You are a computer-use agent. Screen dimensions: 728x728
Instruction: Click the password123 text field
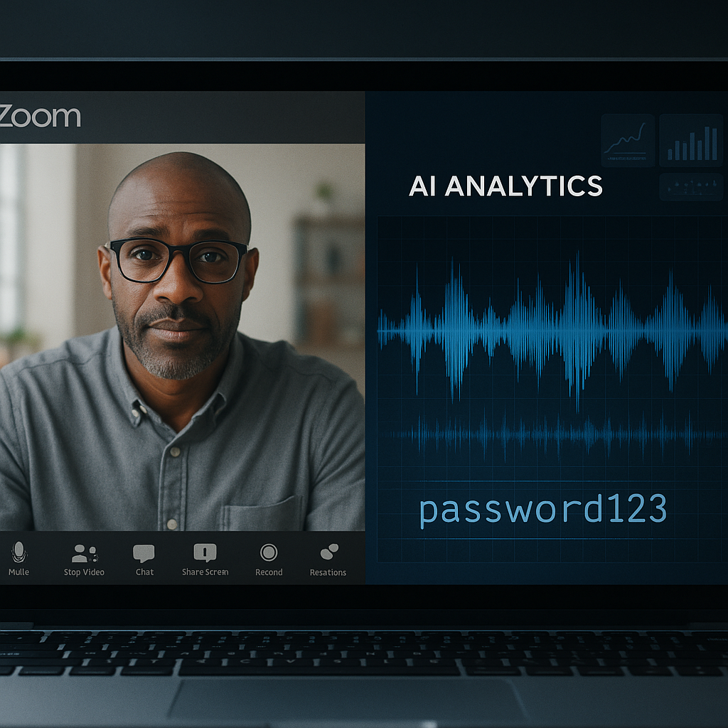pos(542,509)
